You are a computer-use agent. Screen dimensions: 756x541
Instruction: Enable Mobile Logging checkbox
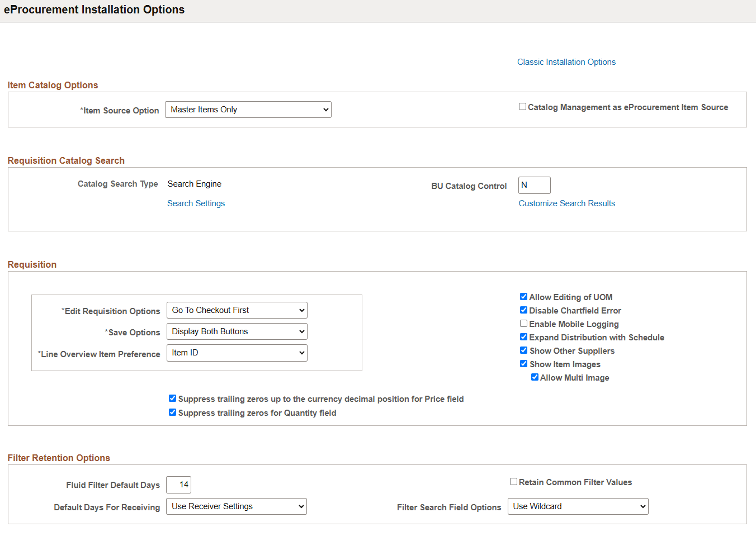[523, 324]
